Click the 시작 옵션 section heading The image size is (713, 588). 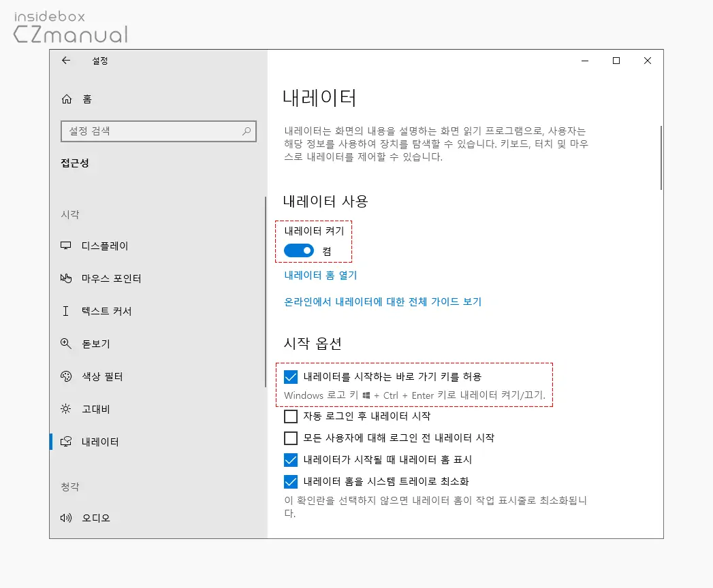click(x=313, y=344)
